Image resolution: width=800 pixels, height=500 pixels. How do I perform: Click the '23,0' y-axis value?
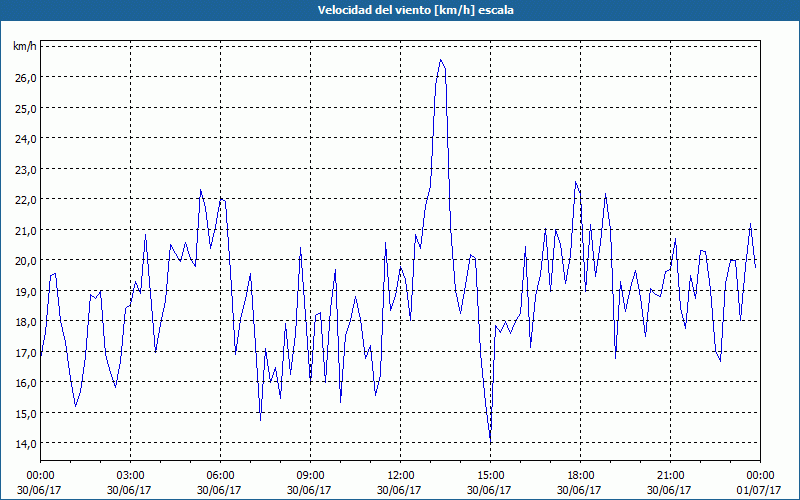pyautogui.click(x=25, y=169)
